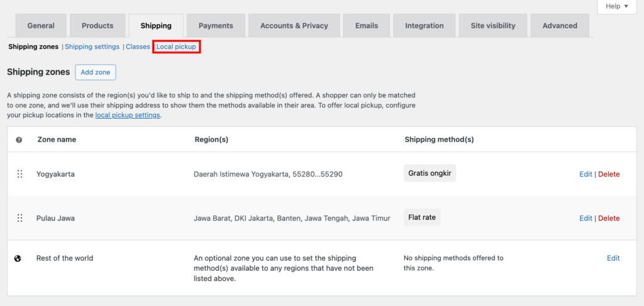Open the Local pickup sub-section link
This screenshot has height=306, width=644.
176,47
